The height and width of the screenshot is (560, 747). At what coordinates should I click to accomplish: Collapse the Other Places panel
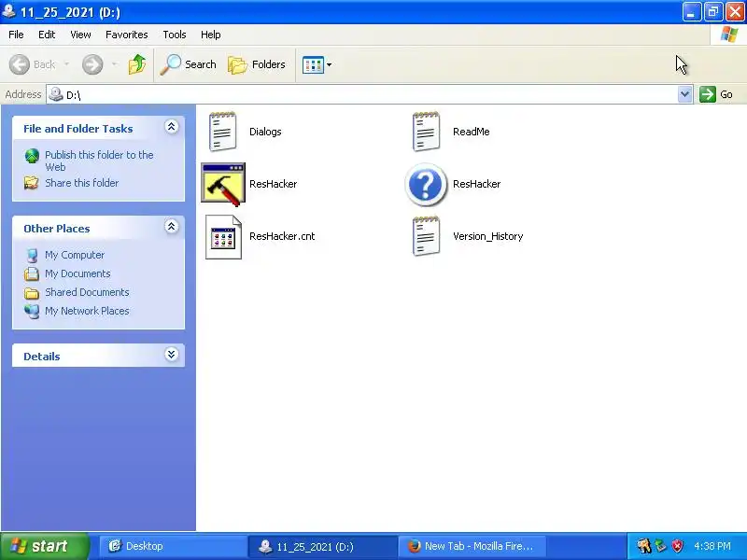172,227
